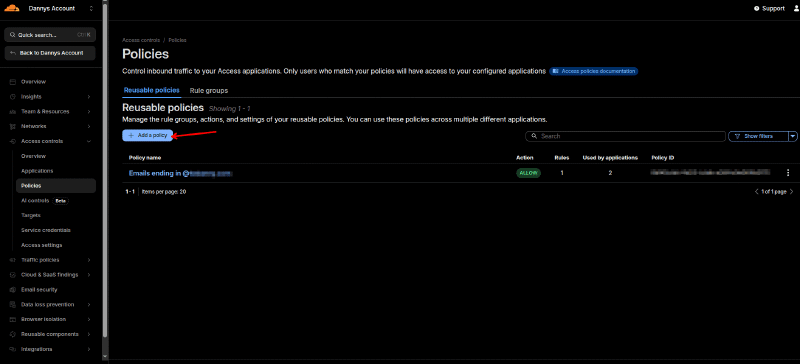Screen dimensions: 800x364
Task: Click the ALLOW action badge
Action: [x=528, y=173]
